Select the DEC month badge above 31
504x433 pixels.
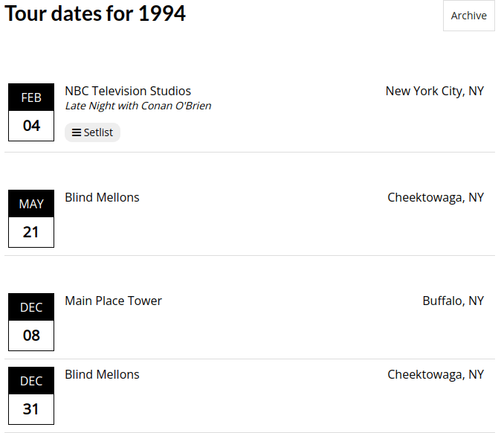pyautogui.click(x=31, y=381)
